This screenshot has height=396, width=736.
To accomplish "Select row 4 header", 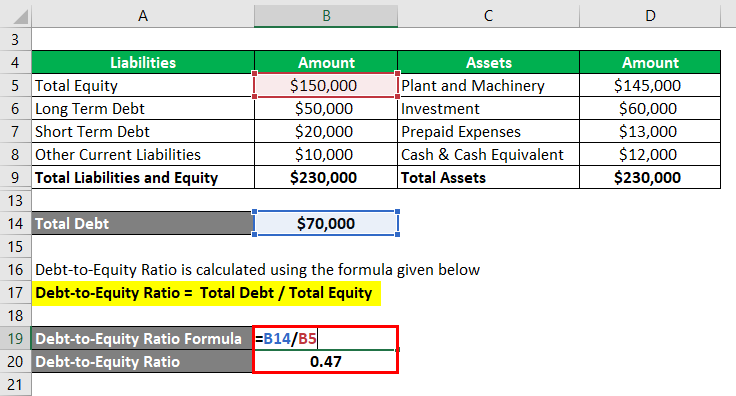I will tap(15, 62).
